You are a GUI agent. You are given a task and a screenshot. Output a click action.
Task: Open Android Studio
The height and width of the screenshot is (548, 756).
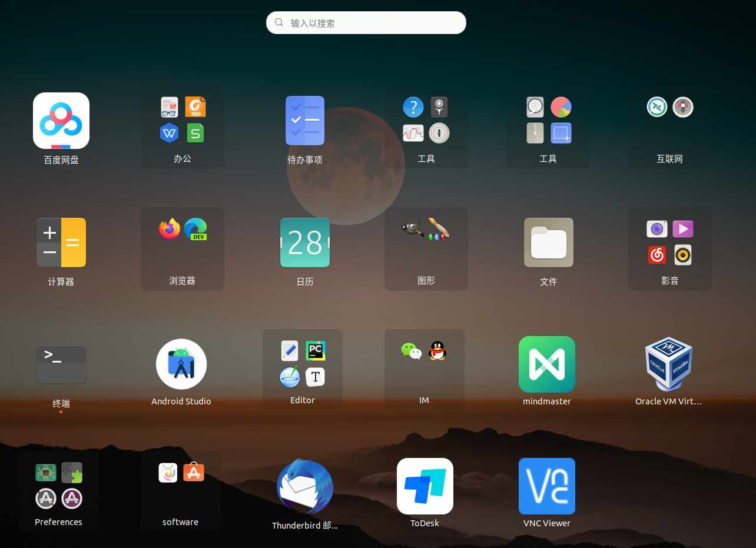pyautogui.click(x=181, y=364)
